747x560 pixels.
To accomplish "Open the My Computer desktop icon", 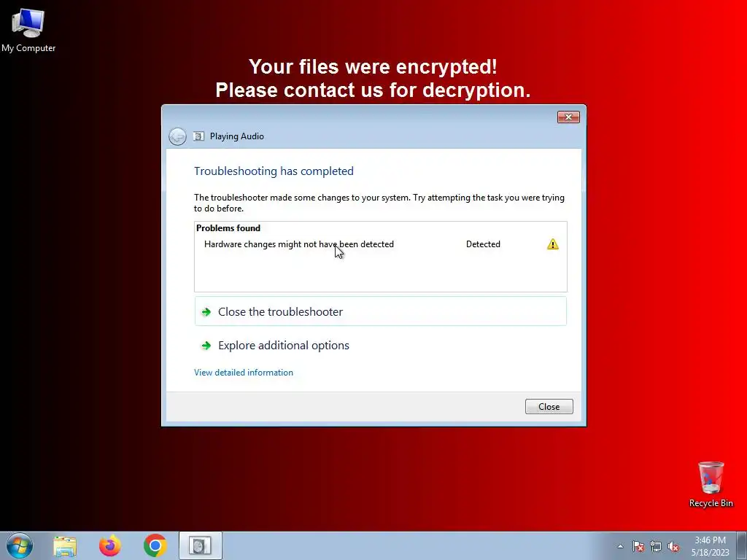I will [x=28, y=30].
